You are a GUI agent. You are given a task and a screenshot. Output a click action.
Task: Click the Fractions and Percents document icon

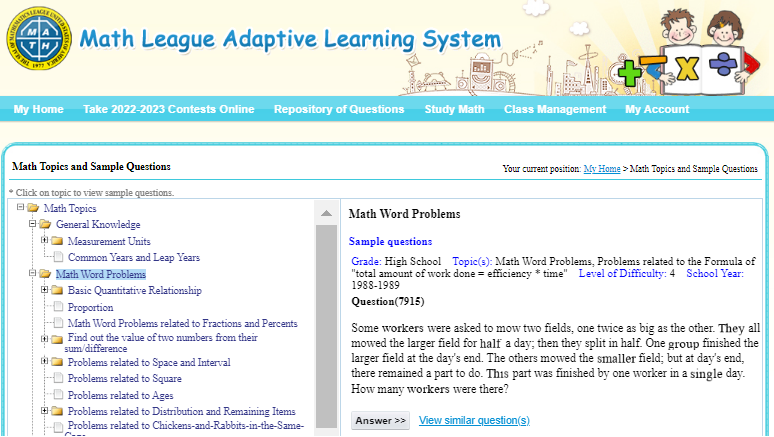[x=58, y=323]
